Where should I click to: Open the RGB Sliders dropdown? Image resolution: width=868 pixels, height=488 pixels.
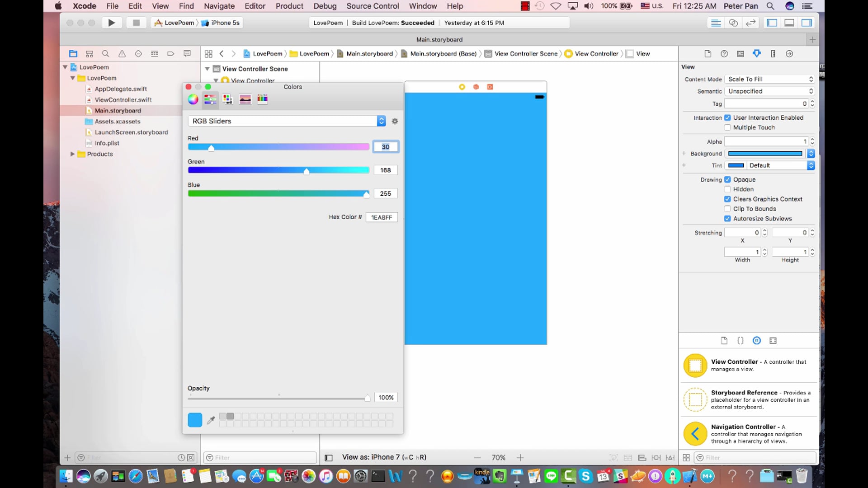[x=287, y=121]
